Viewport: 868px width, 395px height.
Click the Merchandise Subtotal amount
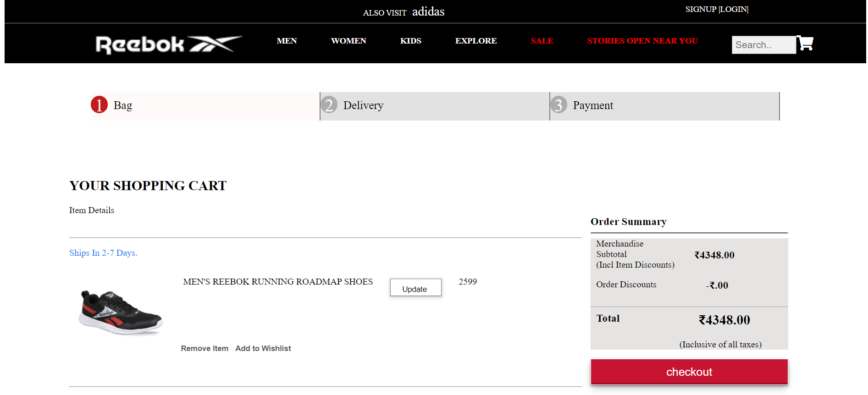coord(714,255)
